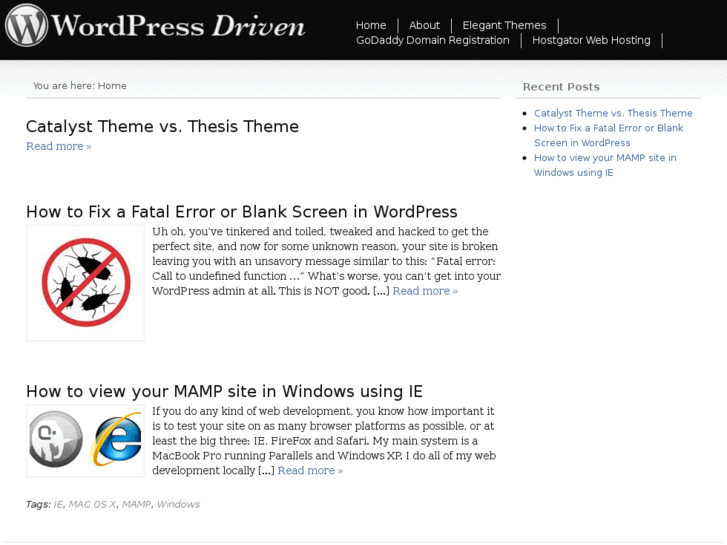
Task: Select the IE tag
Action: click(x=58, y=504)
